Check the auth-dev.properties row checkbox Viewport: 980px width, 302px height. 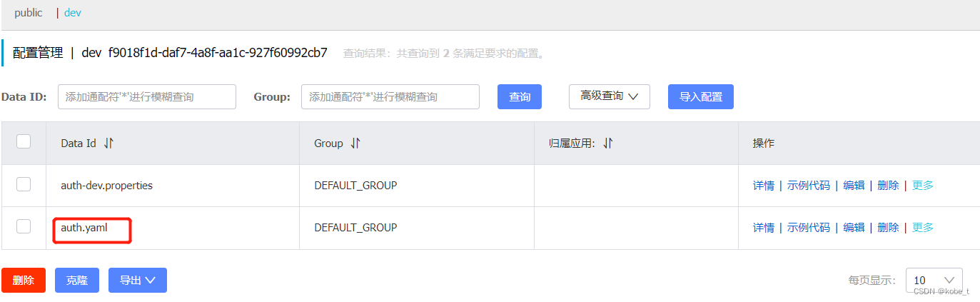tap(24, 184)
